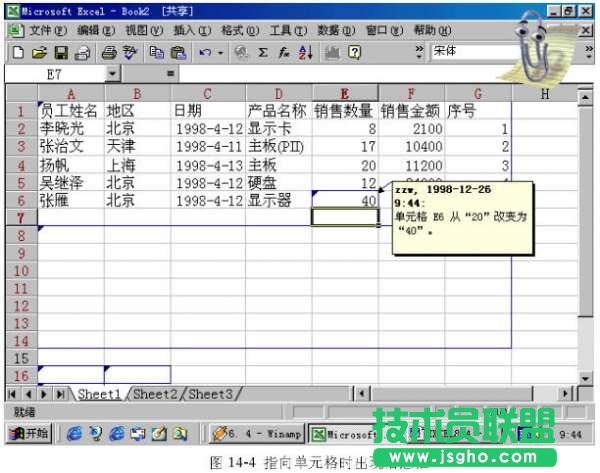
Task: Click the Print icon in toolbar
Action: click(109, 52)
